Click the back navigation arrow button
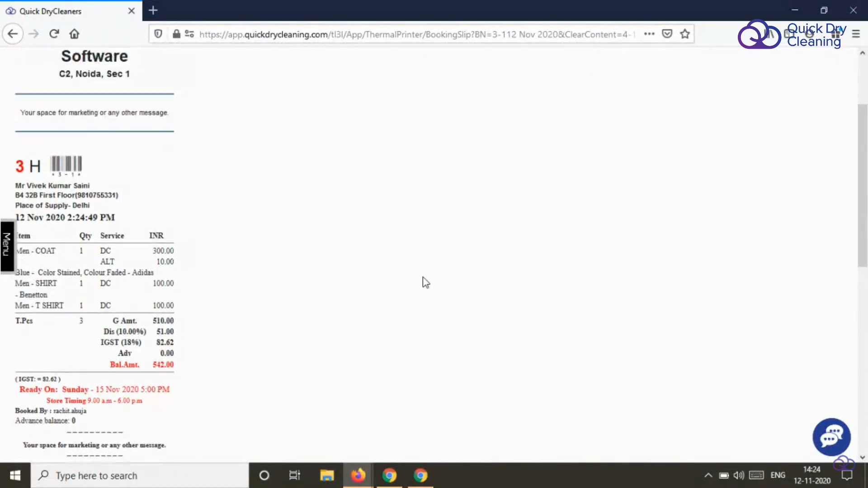 [x=13, y=34]
